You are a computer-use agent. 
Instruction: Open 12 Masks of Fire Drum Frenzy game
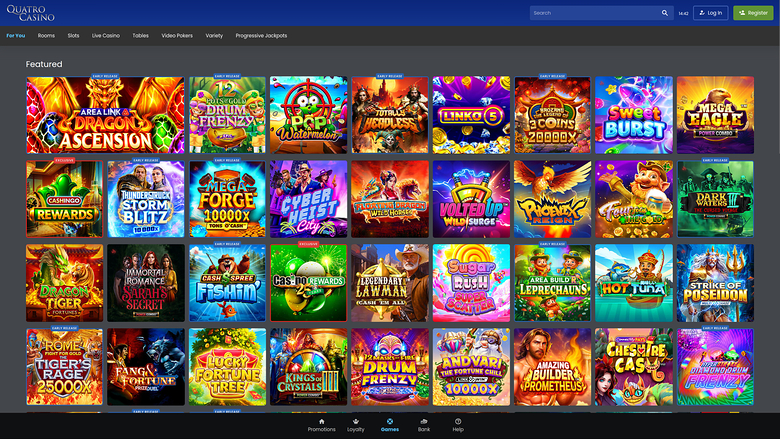390,367
